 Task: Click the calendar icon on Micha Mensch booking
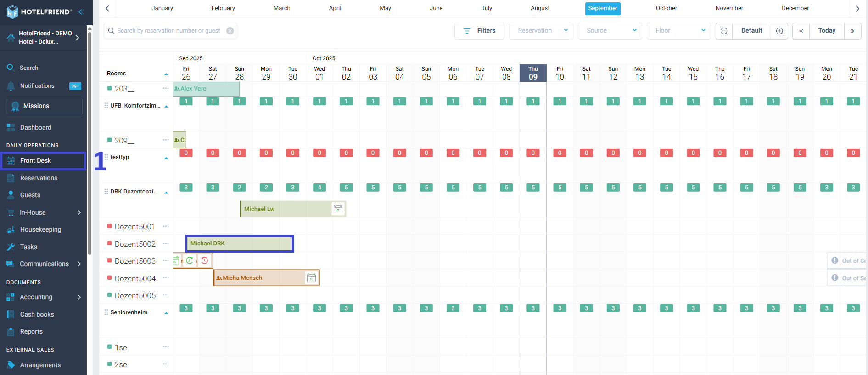(311, 278)
